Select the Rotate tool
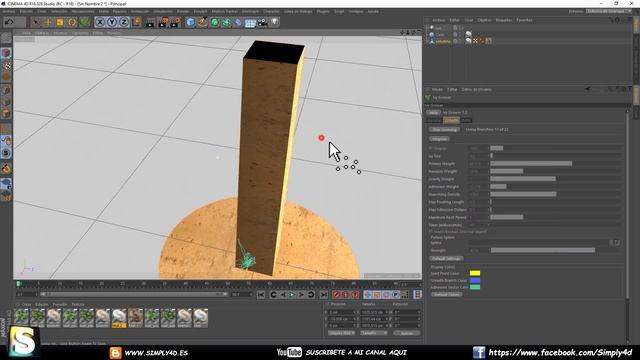 [72, 22]
